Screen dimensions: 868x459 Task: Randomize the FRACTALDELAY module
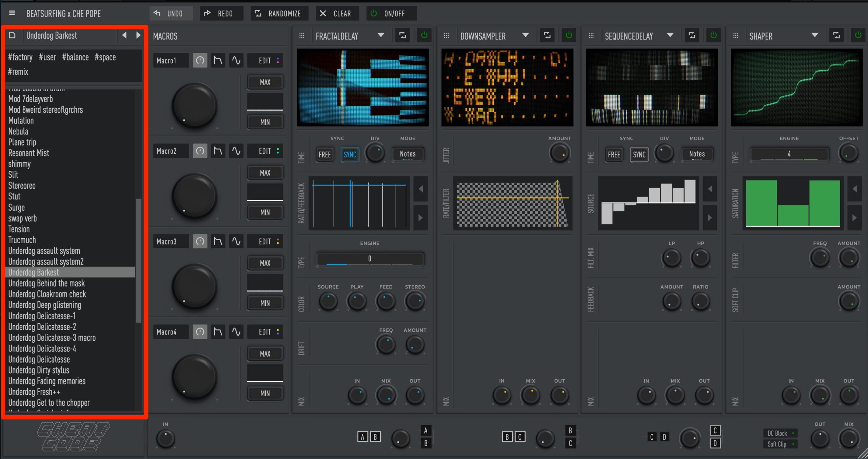pyautogui.click(x=402, y=35)
